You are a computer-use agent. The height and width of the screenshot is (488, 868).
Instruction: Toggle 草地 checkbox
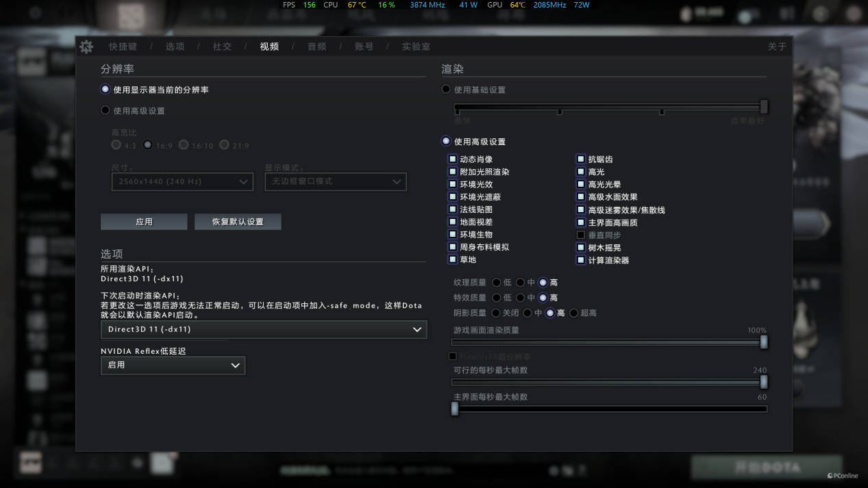(x=452, y=259)
